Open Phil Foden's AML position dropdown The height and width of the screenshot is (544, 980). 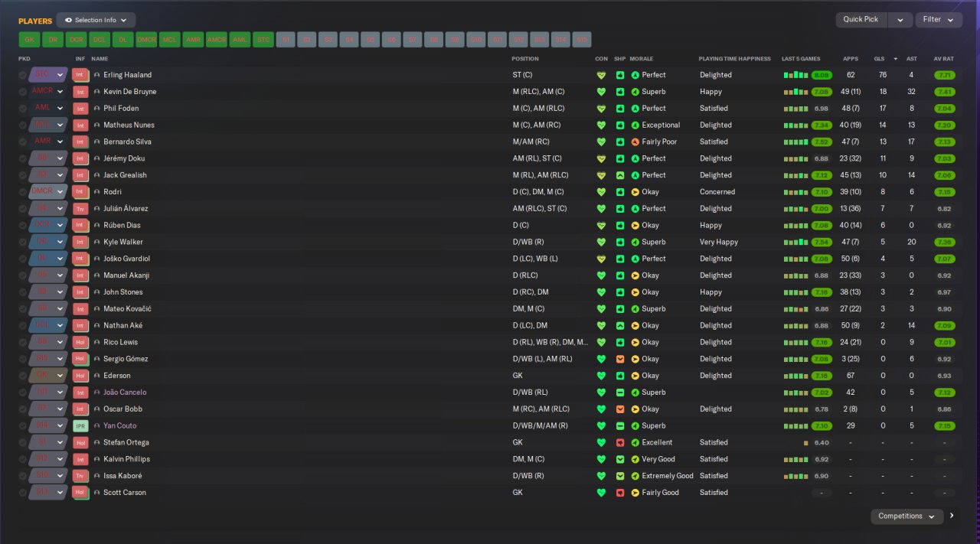[x=47, y=109]
